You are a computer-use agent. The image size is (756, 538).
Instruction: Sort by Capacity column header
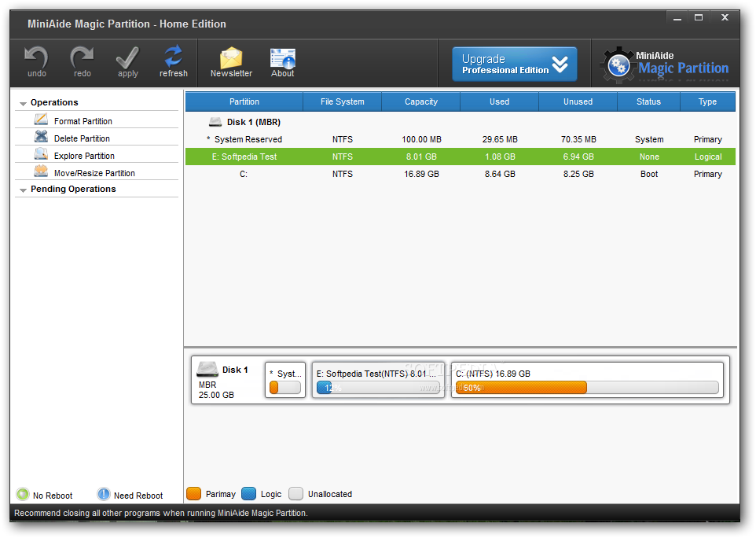pos(421,101)
